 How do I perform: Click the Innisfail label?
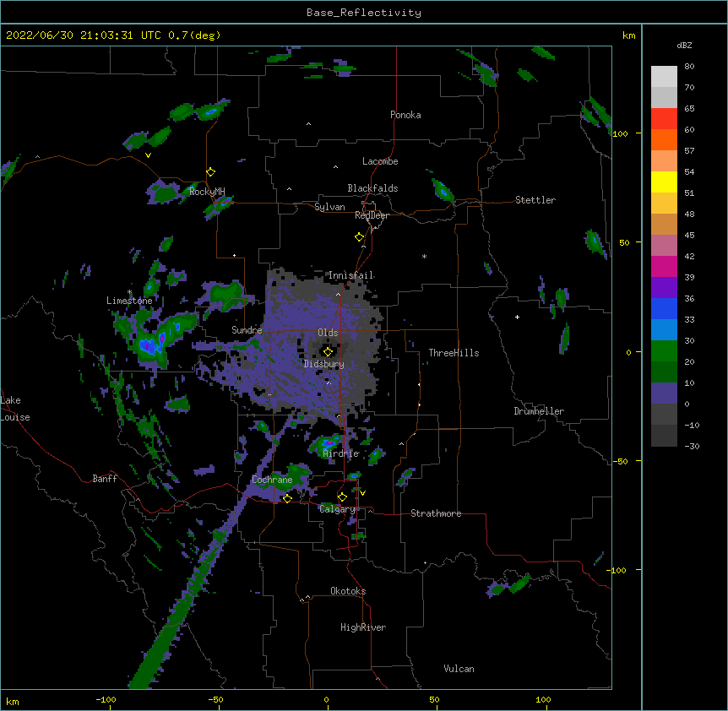pyautogui.click(x=350, y=275)
